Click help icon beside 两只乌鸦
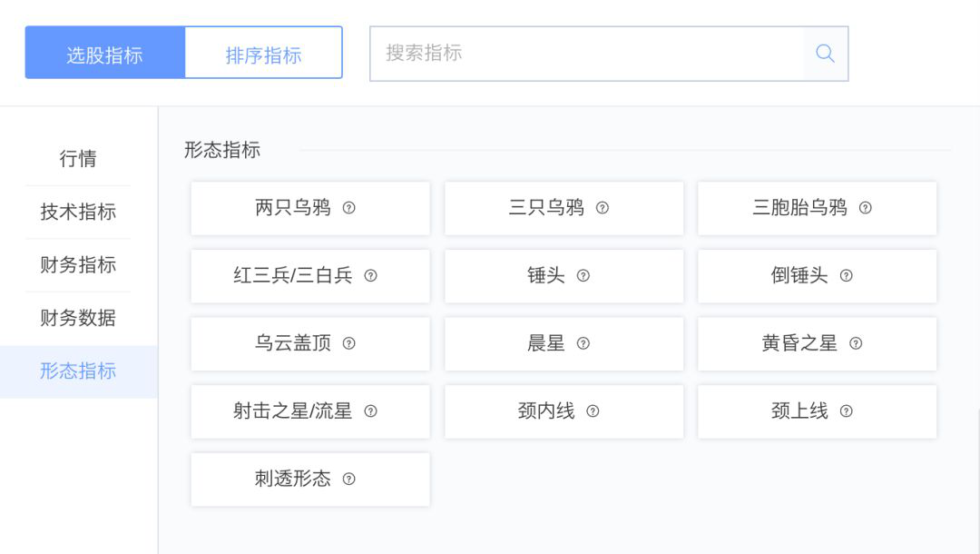This screenshot has width=980, height=554. (x=349, y=208)
